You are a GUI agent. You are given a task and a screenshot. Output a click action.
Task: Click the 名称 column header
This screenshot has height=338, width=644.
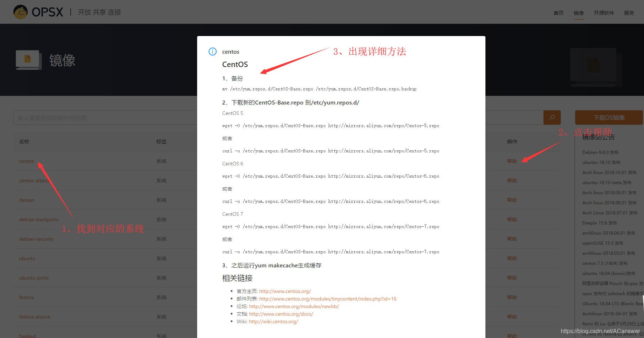tap(24, 142)
